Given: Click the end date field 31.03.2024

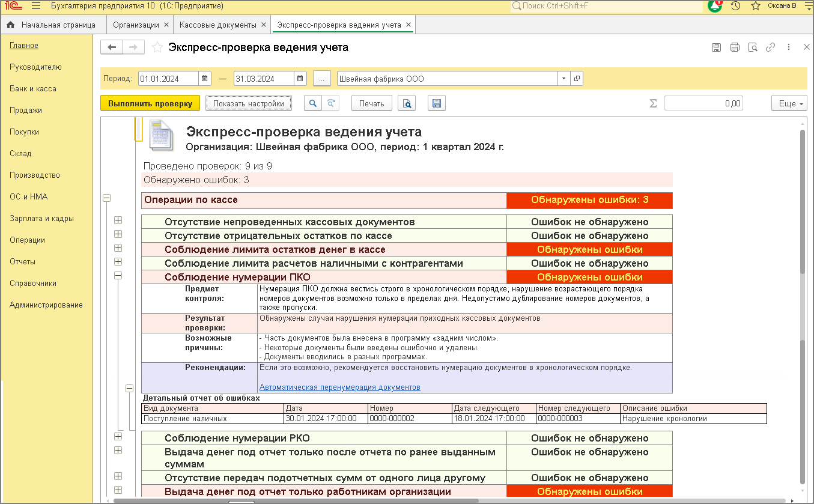Looking at the screenshot, I should coord(264,79).
